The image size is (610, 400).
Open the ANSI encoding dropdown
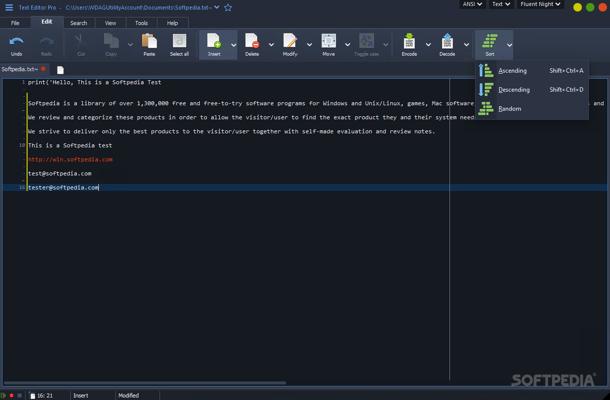(x=472, y=4)
